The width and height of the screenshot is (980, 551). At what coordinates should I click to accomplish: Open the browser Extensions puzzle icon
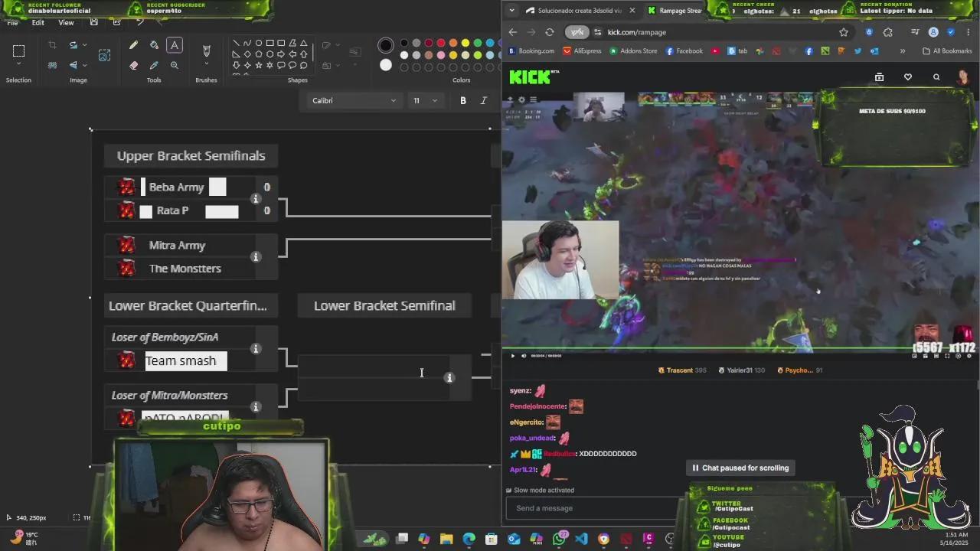(888, 32)
